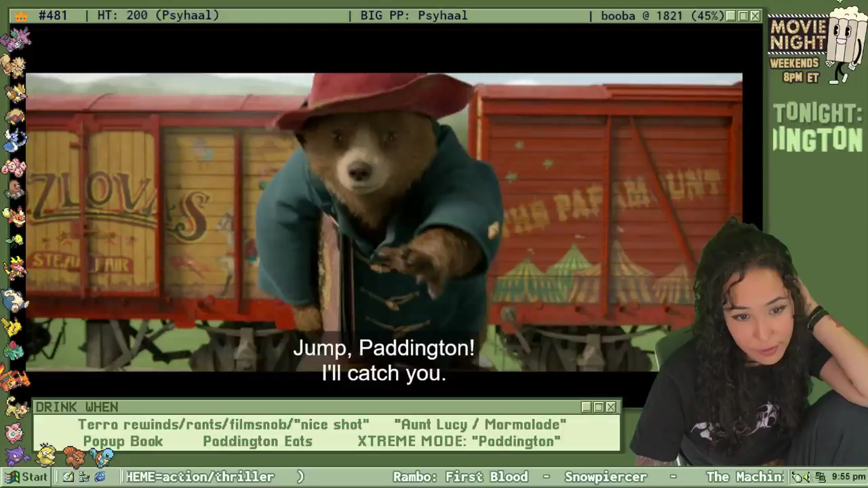
Task: Click the "HEME=action/thriller" ticker text
Action: (199, 477)
